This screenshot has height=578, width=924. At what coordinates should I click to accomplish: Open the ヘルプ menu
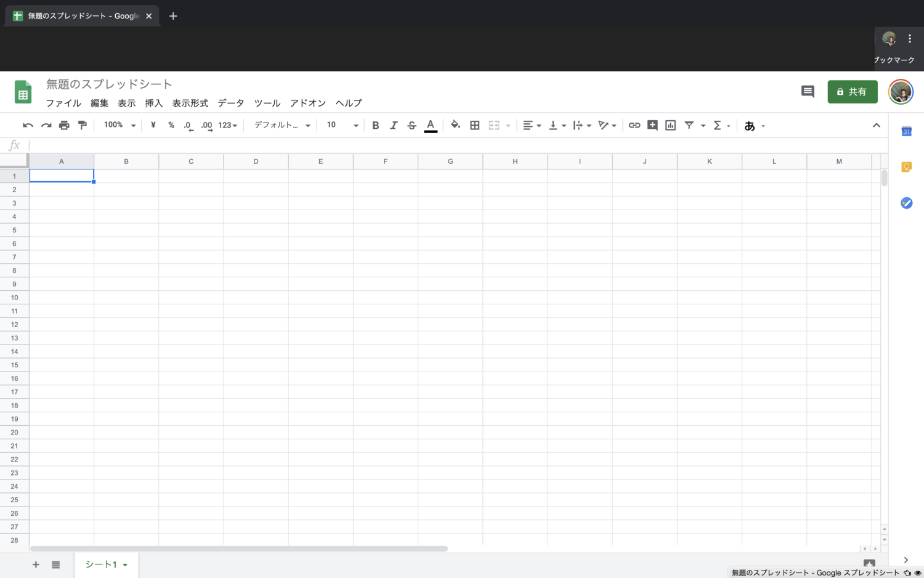349,103
